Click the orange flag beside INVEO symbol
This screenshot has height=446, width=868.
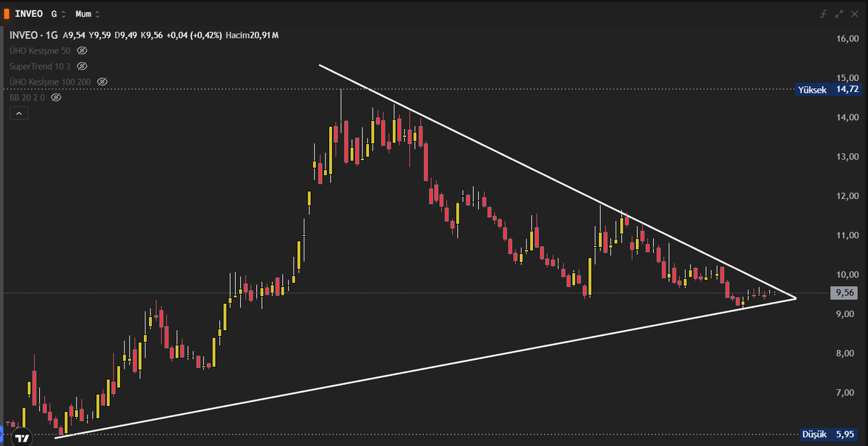pos(7,14)
